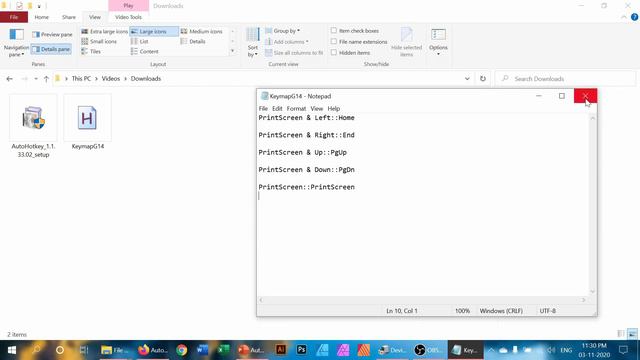This screenshot has width=640, height=360.
Task: Open Microsoft Word from taskbar
Action: point(202,350)
